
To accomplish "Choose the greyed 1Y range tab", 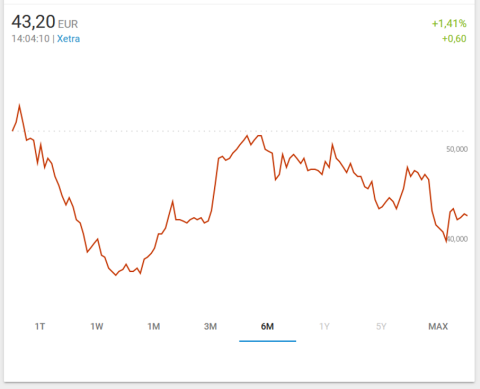I will tap(324, 326).
